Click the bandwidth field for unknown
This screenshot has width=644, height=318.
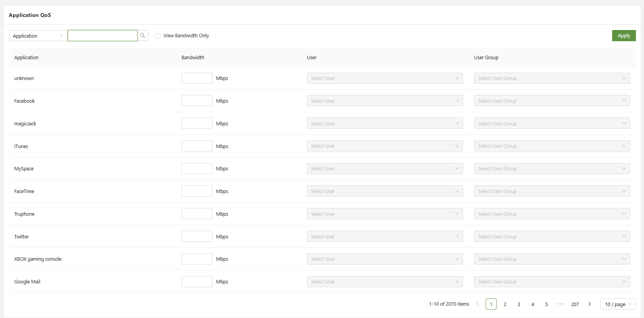(x=197, y=78)
